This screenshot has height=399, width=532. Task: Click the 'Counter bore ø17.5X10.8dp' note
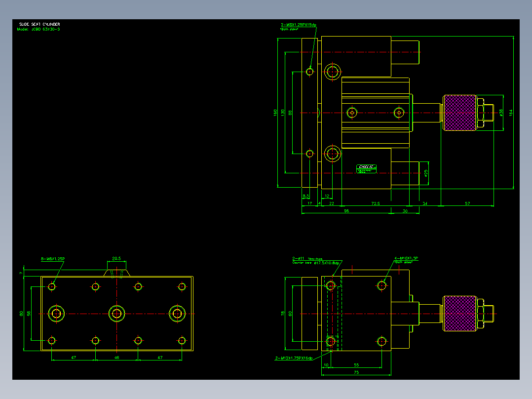(316, 263)
